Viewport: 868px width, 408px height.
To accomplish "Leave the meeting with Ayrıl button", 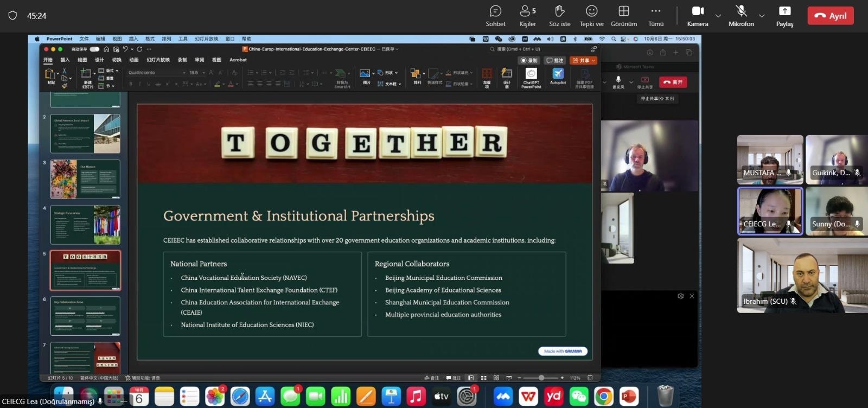I will [x=831, y=16].
